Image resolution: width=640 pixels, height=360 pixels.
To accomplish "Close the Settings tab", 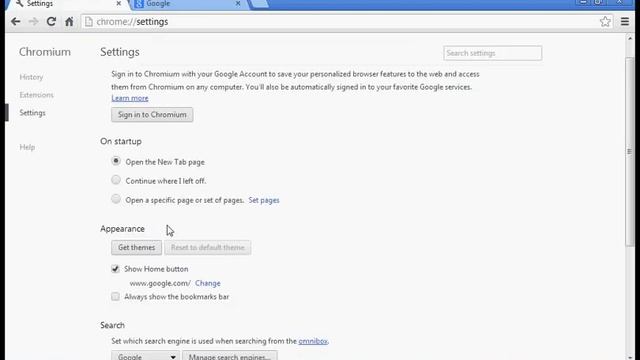I will [x=118, y=3].
